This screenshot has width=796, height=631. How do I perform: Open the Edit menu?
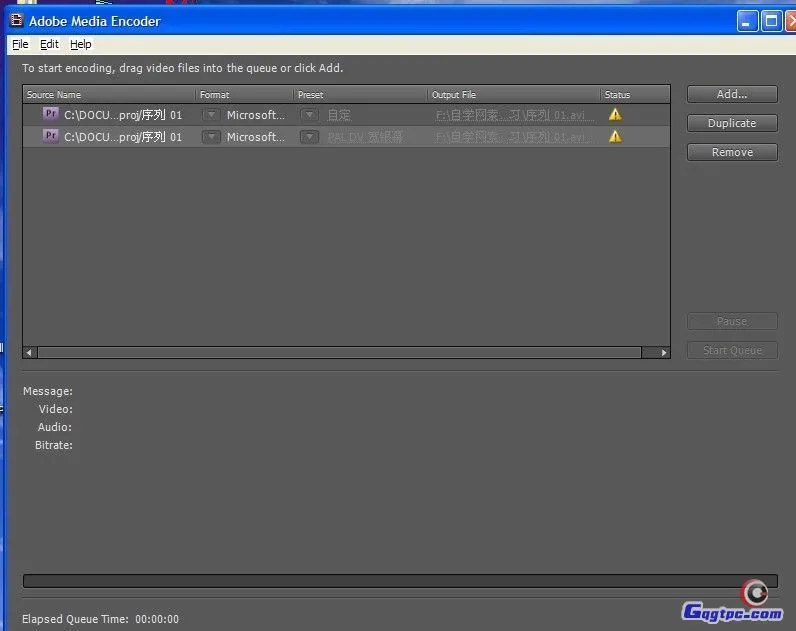click(x=49, y=44)
